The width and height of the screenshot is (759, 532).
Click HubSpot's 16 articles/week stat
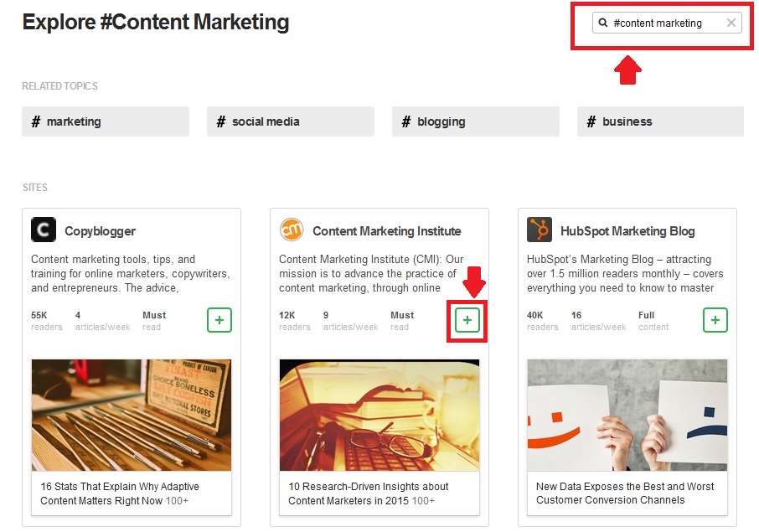598,321
